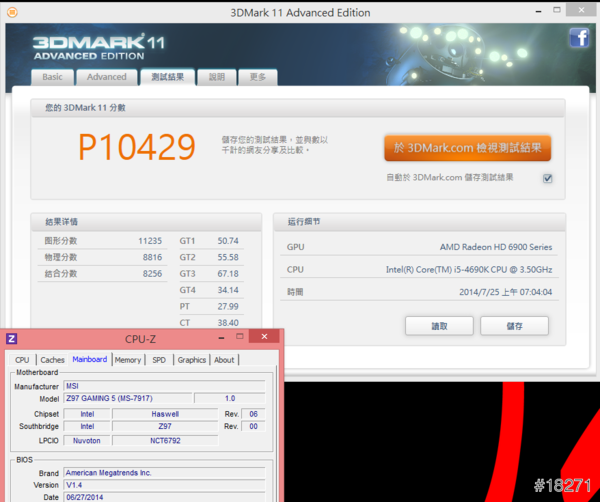Open the Memory tab in CPU-Z

[x=128, y=360]
